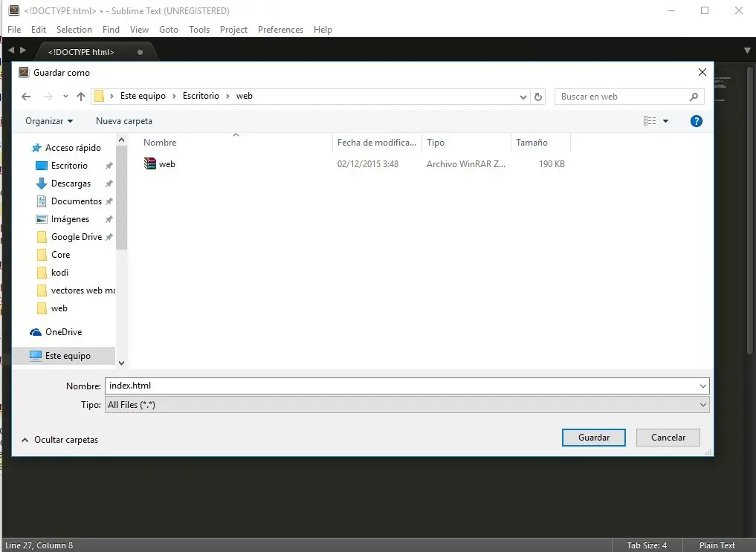Click the Archivo WinRAR Z... type cell
Image resolution: width=756 pixels, height=552 pixels.
pyautogui.click(x=466, y=164)
